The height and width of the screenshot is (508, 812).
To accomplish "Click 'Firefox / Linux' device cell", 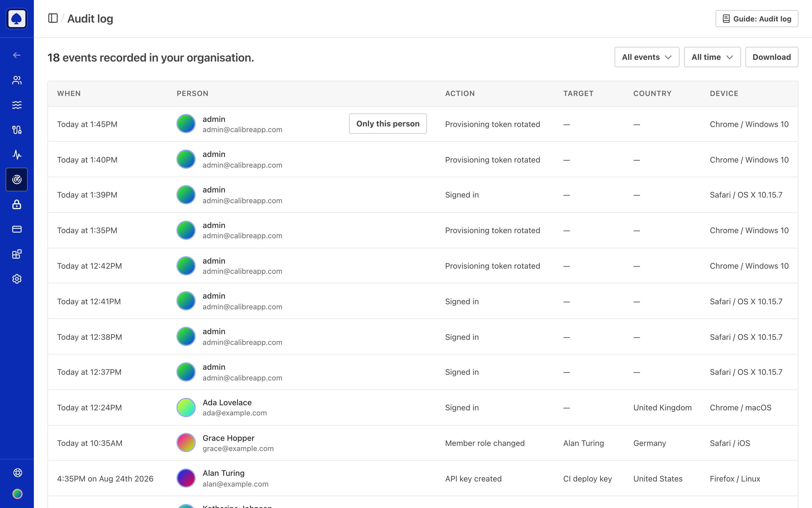I will pyautogui.click(x=735, y=479).
